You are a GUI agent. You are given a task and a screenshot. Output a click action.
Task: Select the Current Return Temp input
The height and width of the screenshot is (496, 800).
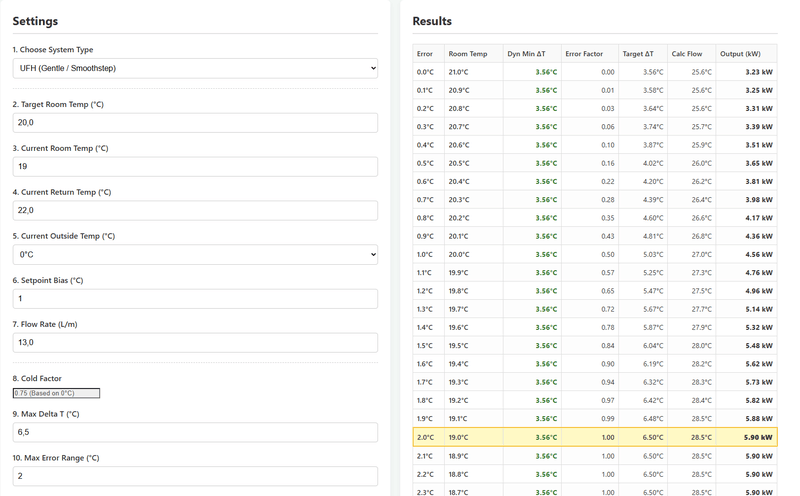click(x=195, y=210)
